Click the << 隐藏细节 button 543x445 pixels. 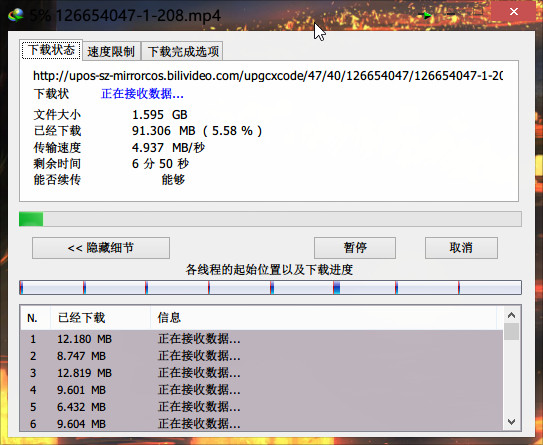(x=101, y=248)
